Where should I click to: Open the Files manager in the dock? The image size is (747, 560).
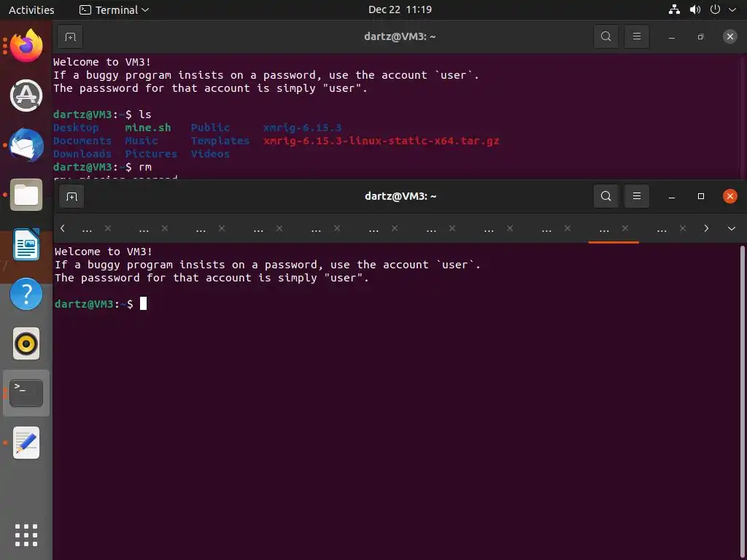coord(26,195)
